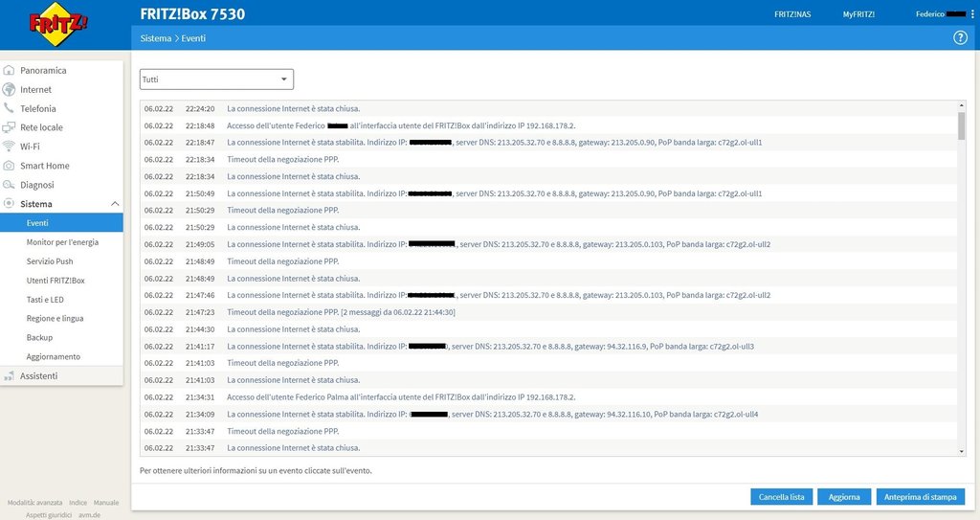This screenshot has height=520, width=980.
Task: Click the Assistenti icon
Action: pyautogui.click(x=9, y=375)
